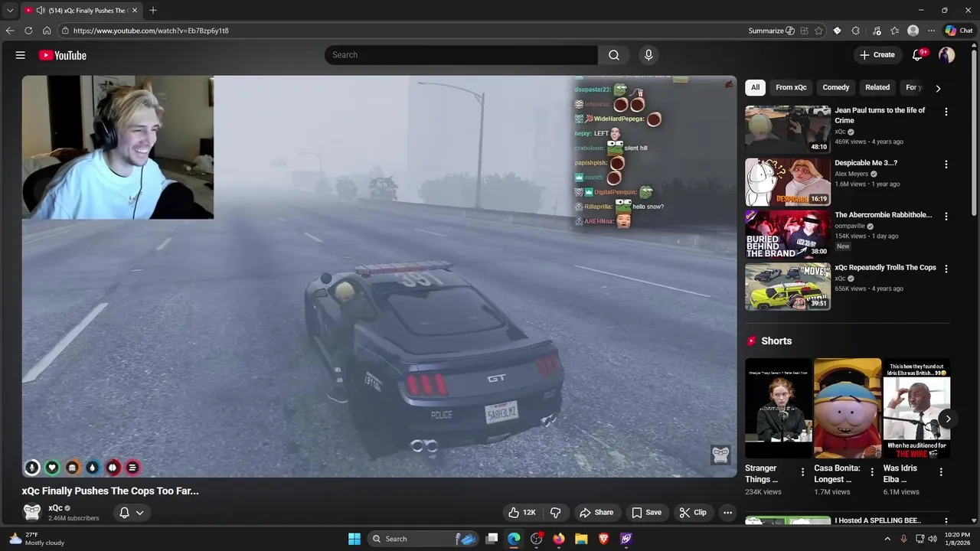Open options for Was Idris Elba short
Viewport: 980px width, 551px height.
(941, 472)
